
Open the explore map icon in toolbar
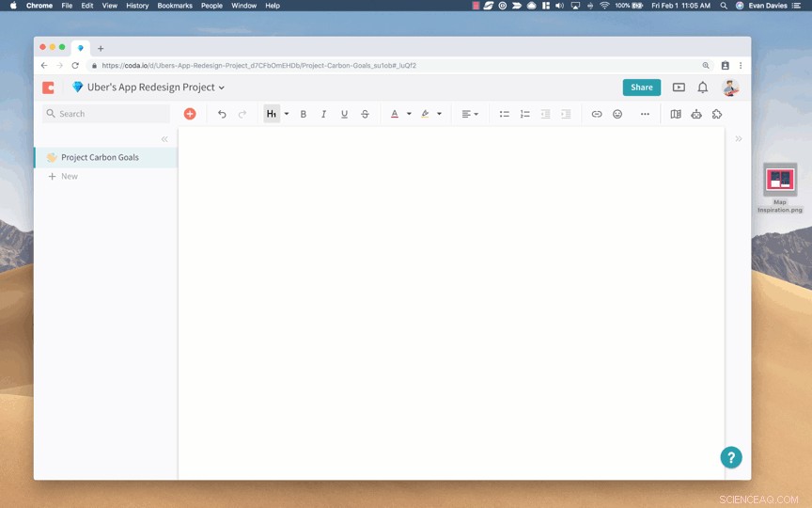coord(676,114)
